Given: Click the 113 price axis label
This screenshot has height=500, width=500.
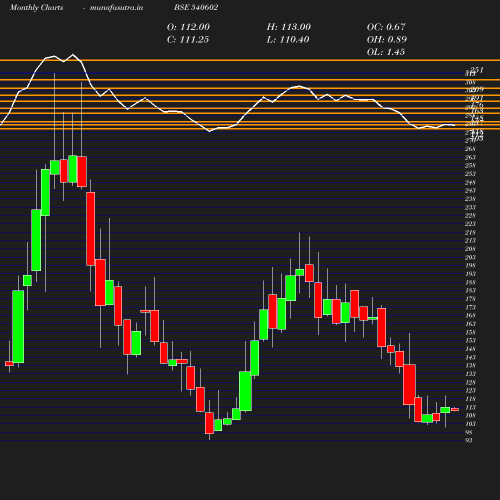Looking at the screenshot, I should (470, 407).
